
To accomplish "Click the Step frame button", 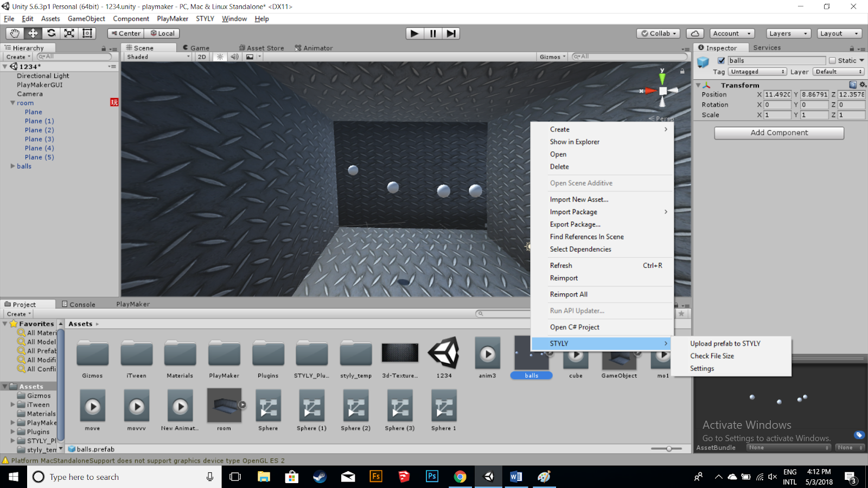I will pos(451,33).
